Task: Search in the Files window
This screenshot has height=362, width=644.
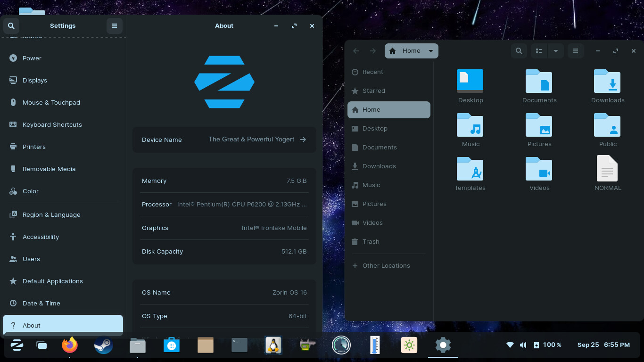Action: [519, 51]
